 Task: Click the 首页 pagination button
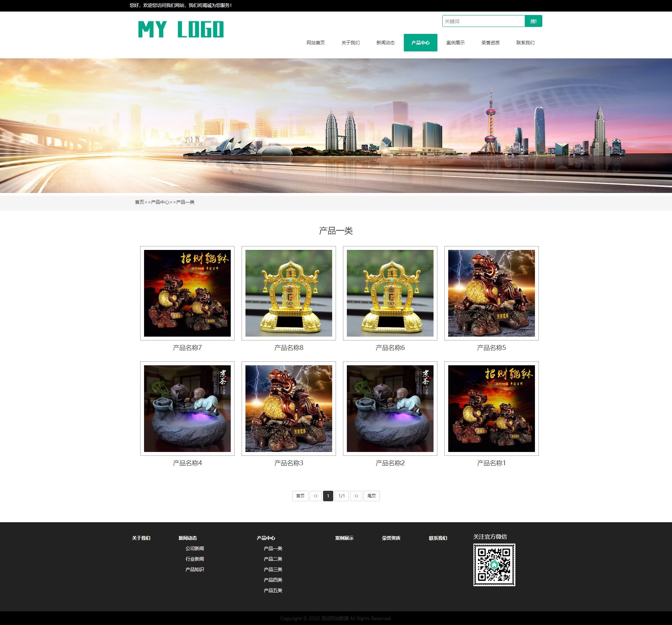(300, 496)
